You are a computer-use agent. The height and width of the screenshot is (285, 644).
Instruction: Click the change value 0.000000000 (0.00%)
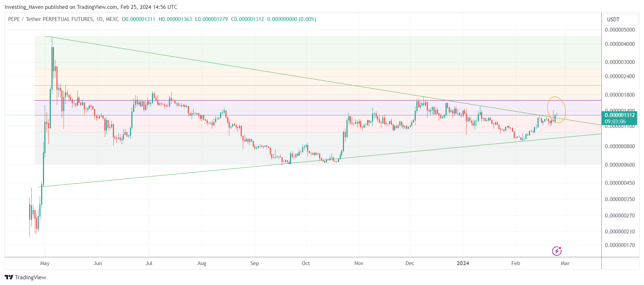point(291,19)
